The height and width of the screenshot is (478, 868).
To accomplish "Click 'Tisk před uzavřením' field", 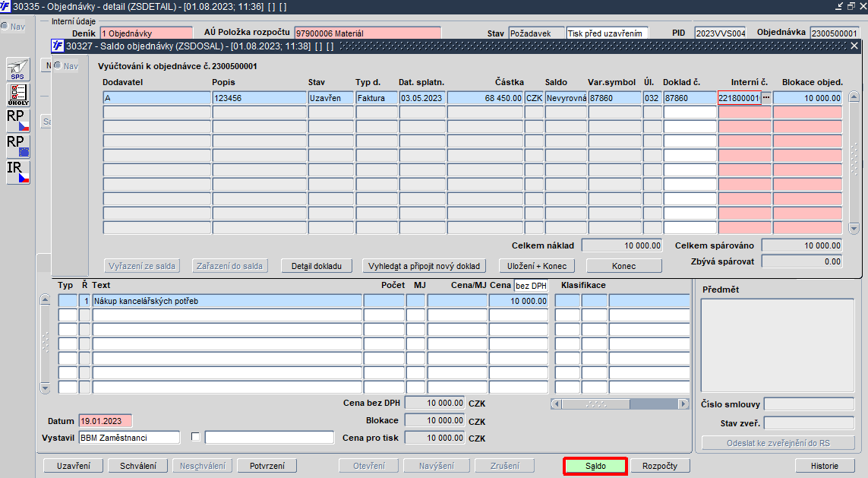I will tap(607, 33).
